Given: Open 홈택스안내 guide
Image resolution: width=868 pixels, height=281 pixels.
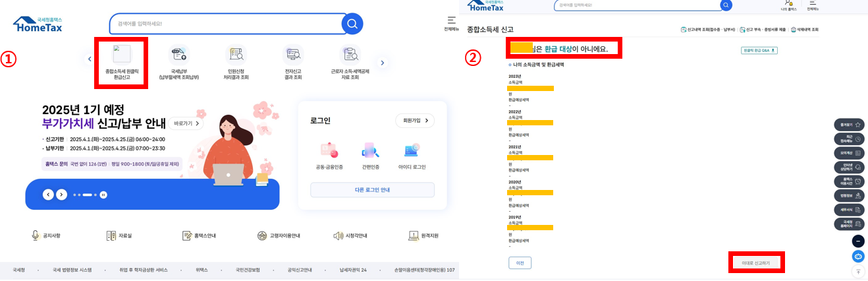Looking at the screenshot, I should (x=199, y=235).
